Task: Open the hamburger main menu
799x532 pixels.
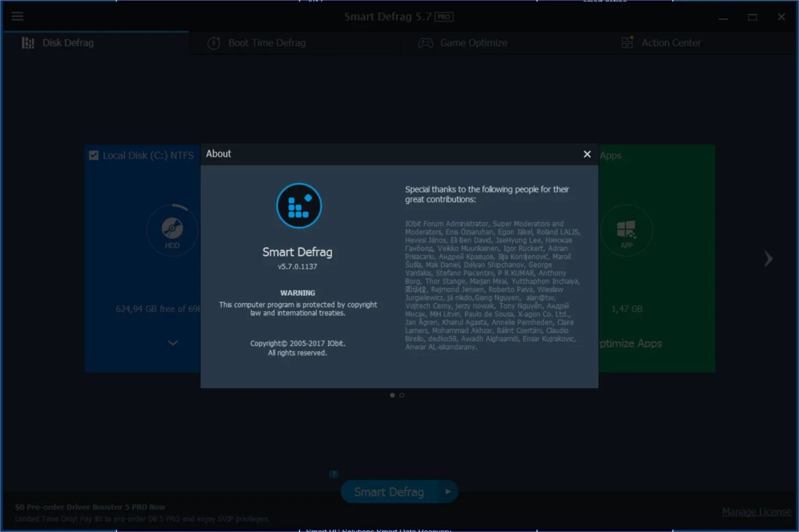Action: click(x=18, y=16)
